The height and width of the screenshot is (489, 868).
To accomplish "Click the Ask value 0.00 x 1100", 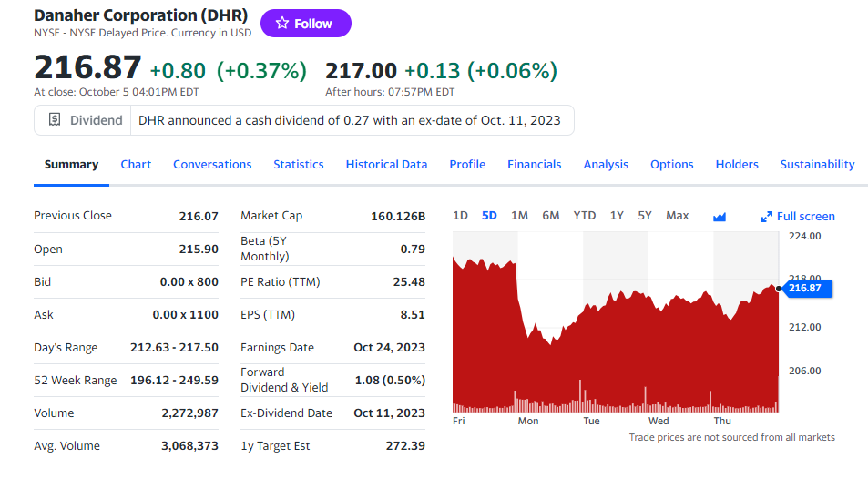I will [x=186, y=315].
